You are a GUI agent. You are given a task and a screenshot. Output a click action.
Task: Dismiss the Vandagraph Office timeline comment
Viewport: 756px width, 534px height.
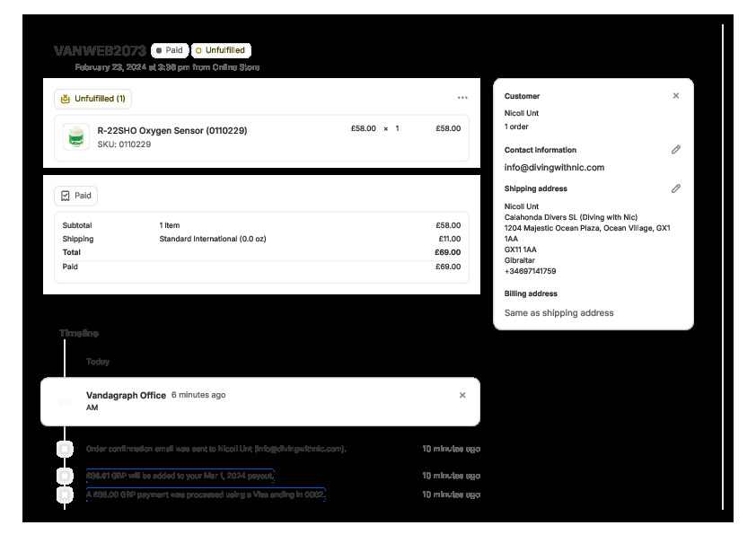click(x=462, y=395)
